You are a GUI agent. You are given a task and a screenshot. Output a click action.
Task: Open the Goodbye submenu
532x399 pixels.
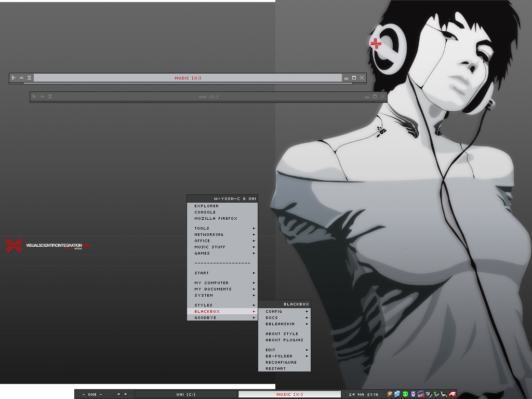pos(222,317)
